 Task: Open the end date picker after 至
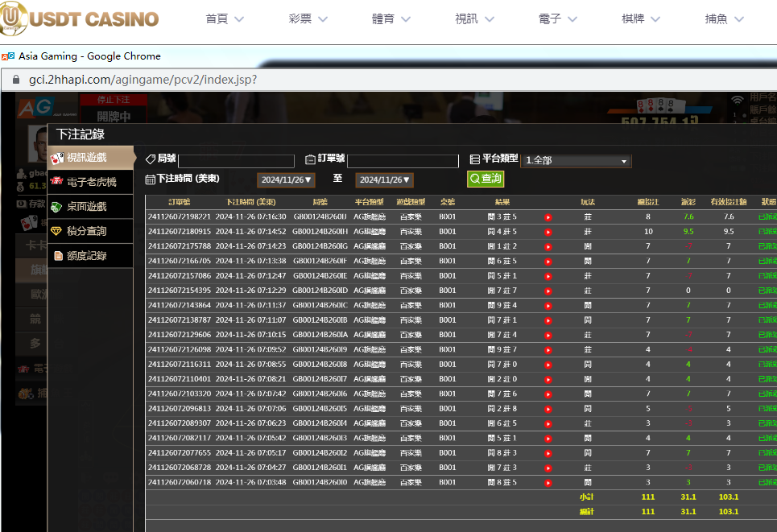(x=384, y=180)
